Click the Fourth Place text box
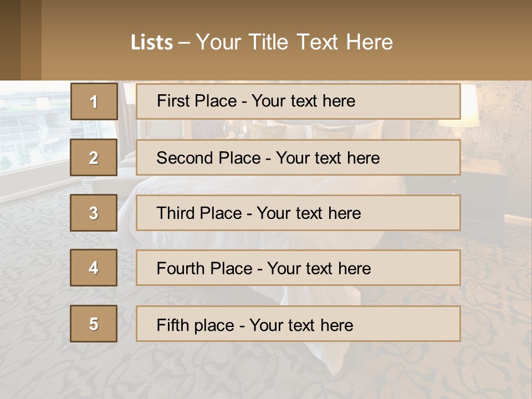532x399 pixels. pyautogui.click(x=298, y=268)
